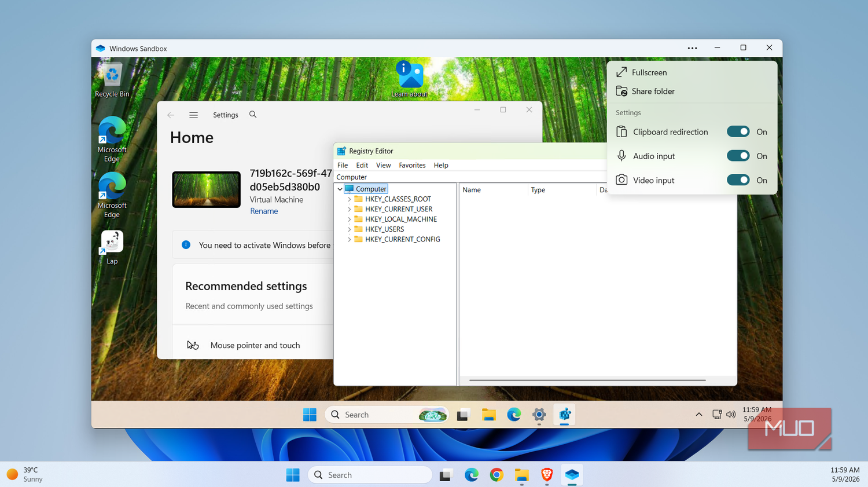Click the Search box in Sandbox taskbar
Screen dimensions: 868x487
(387, 415)
